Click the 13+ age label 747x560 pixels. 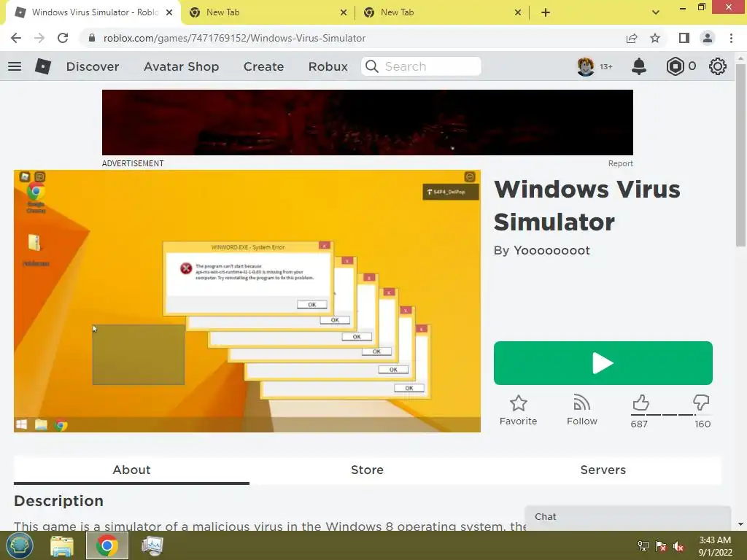click(605, 66)
